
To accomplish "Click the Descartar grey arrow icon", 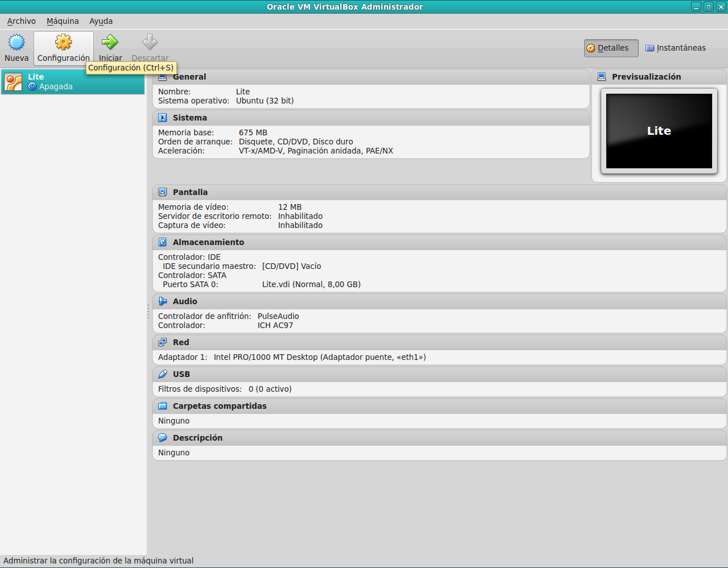I will (150, 42).
